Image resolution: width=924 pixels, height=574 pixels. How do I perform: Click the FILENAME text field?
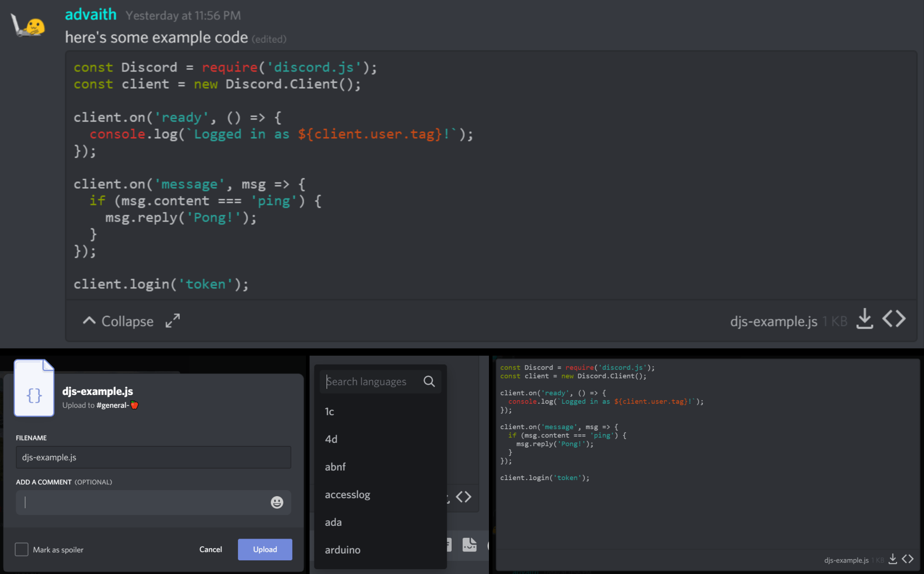tap(153, 457)
